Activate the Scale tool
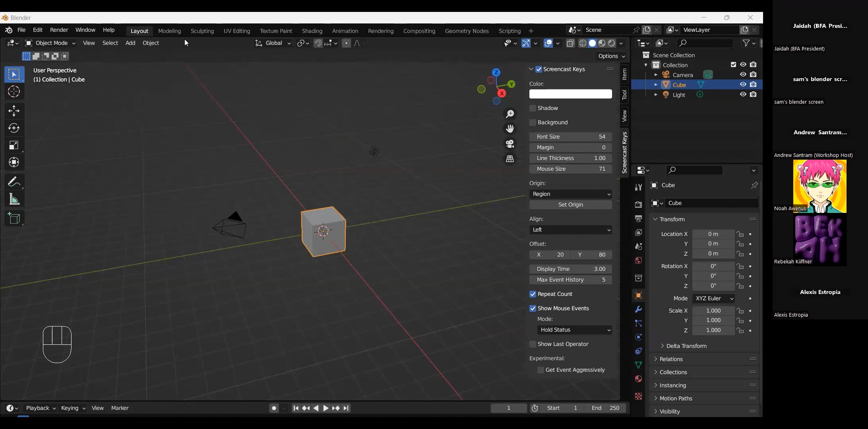Viewport: 868px width, 429px height. coord(14,145)
